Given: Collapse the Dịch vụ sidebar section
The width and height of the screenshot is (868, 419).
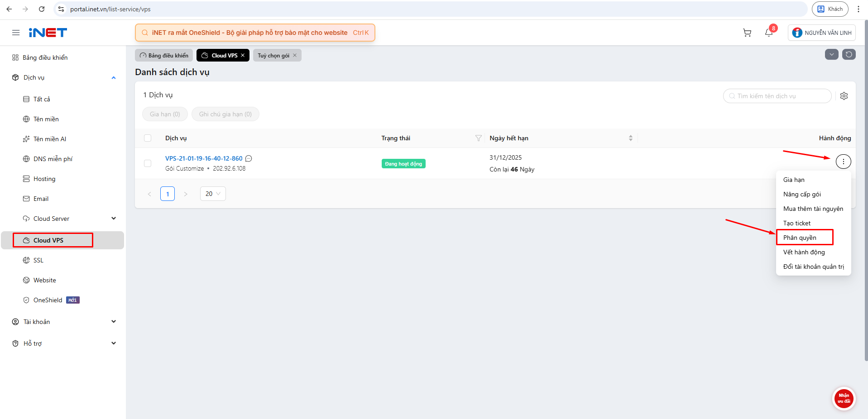Looking at the screenshot, I should click(x=114, y=78).
